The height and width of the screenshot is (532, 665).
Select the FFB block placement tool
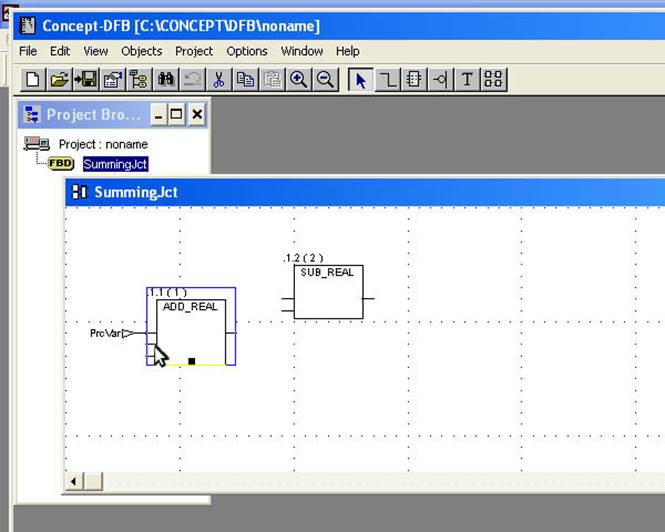(414, 79)
